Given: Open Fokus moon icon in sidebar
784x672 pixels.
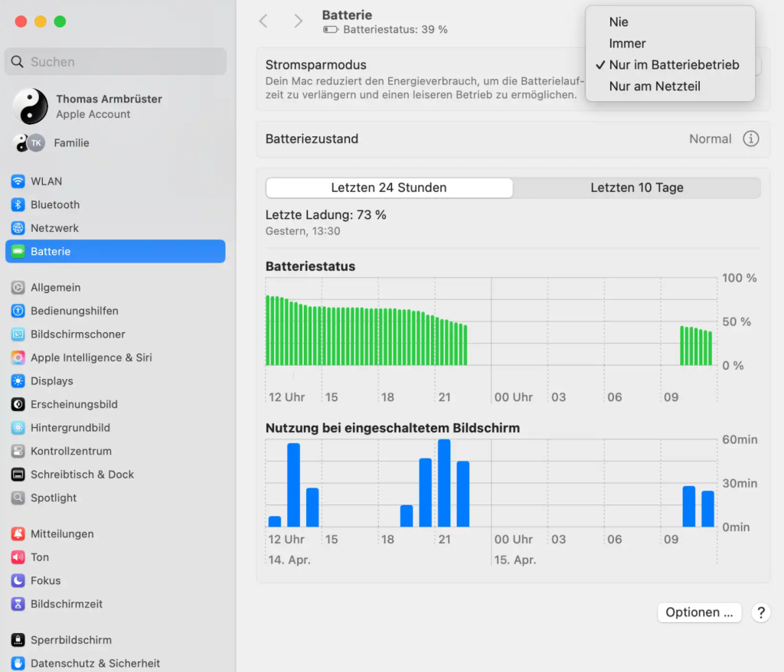Looking at the screenshot, I should 18,581.
